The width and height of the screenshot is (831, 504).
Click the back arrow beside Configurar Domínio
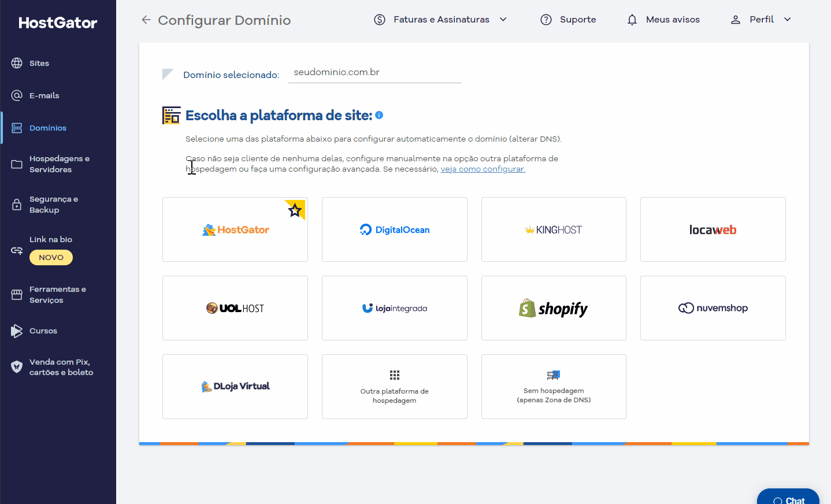pyautogui.click(x=146, y=20)
